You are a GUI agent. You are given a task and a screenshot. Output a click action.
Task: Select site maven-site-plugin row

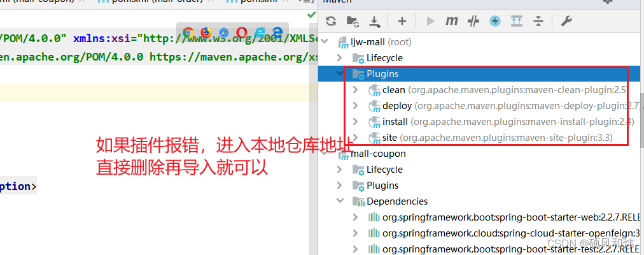tap(498, 137)
